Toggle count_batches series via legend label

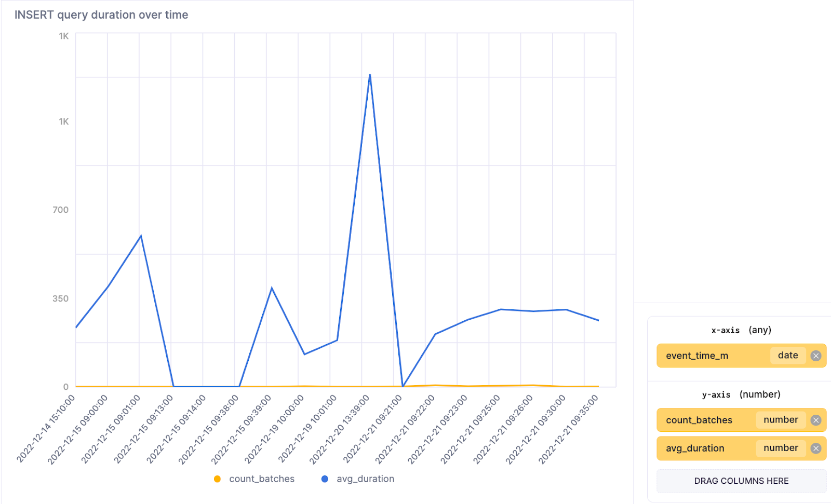click(x=262, y=479)
